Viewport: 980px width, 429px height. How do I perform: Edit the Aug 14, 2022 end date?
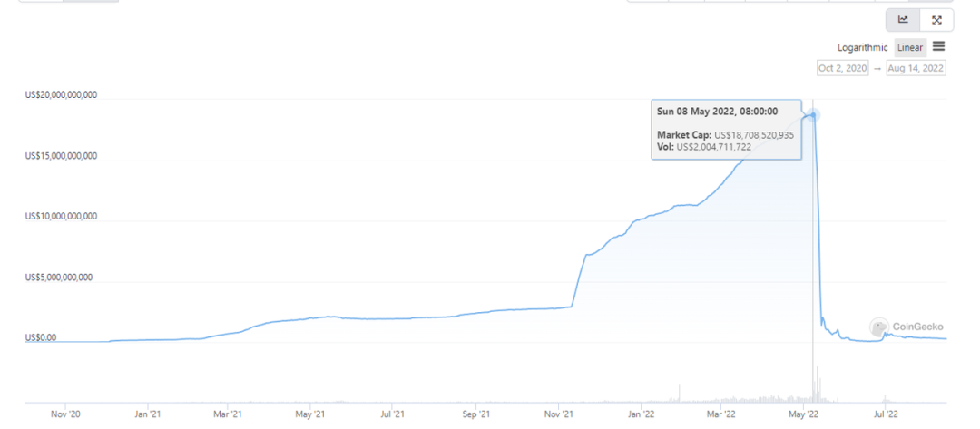click(x=916, y=68)
